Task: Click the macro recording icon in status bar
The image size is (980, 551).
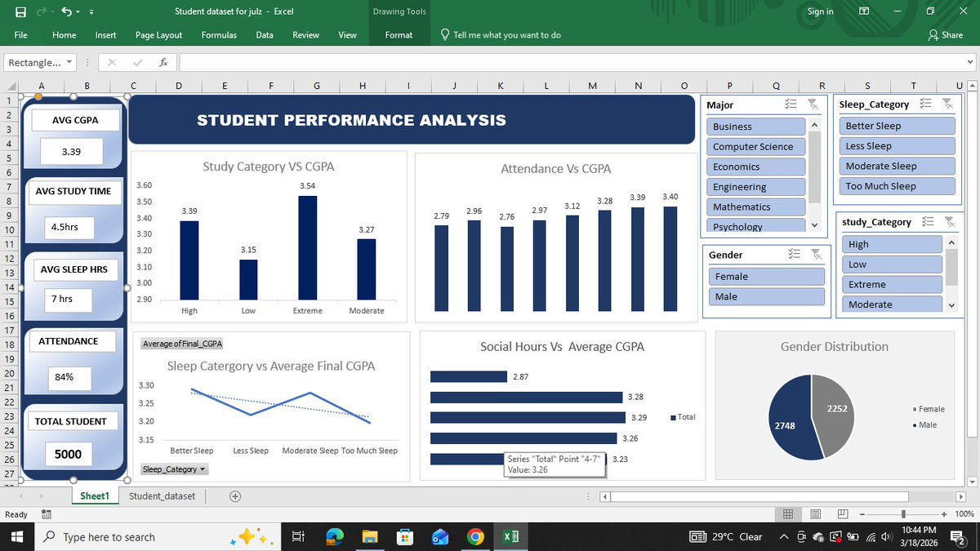Action: pyautogui.click(x=47, y=514)
